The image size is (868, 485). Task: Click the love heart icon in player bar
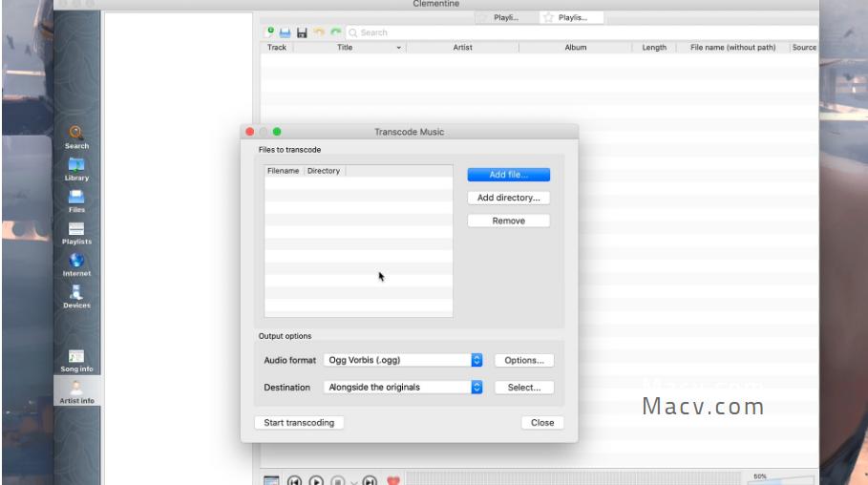392,480
